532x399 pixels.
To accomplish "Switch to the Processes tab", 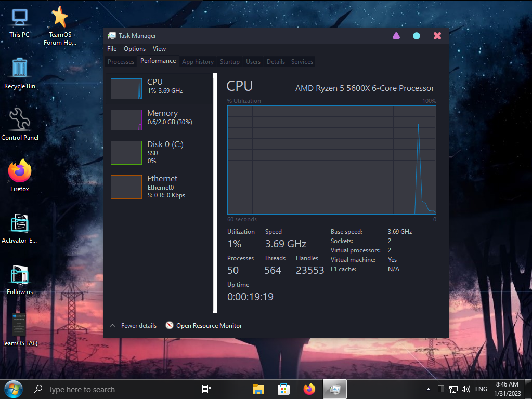I will (121, 62).
